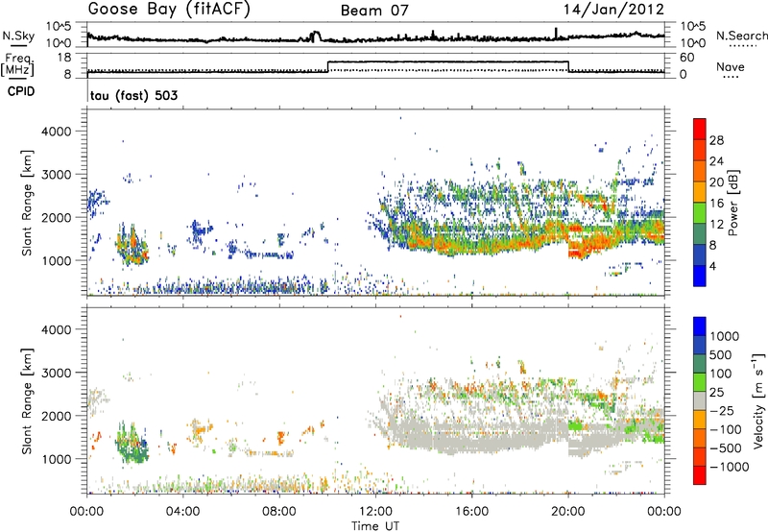Click the '08:00' time axis label
The image size is (768, 532).
click(279, 512)
